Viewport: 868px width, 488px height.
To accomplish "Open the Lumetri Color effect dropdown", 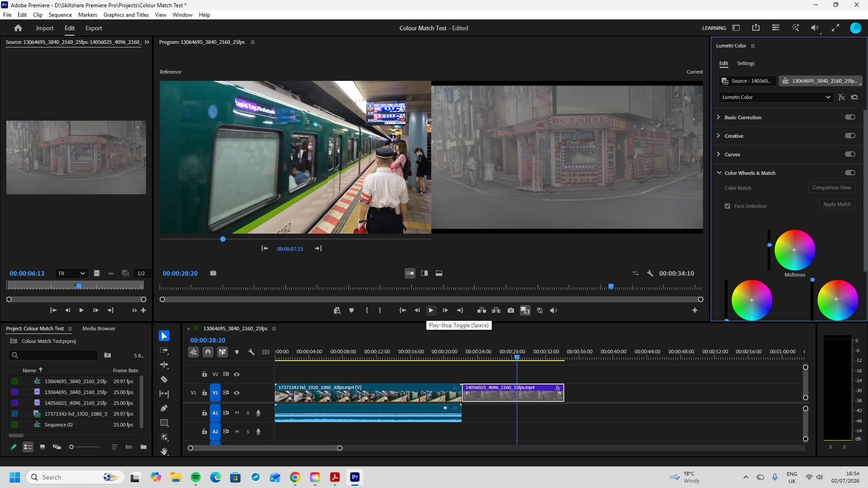I will click(x=776, y=97).
